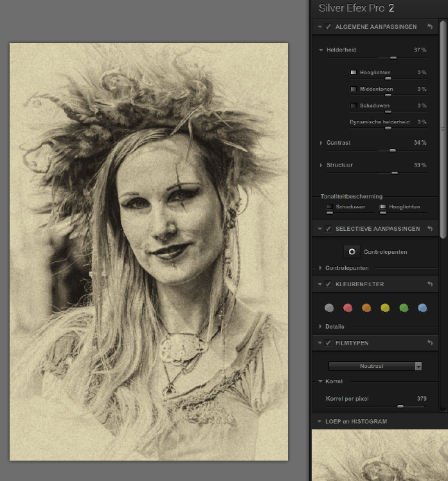The height and width of the screenshot is (481, 448).
Task: Disable the Filmtypen checkbox
Action: click(x=328, y=343)
